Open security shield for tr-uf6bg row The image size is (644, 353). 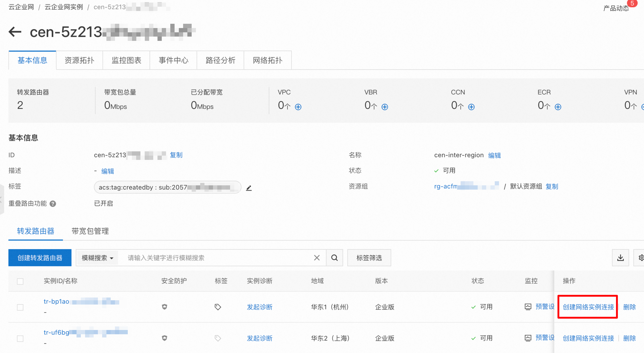165,338
